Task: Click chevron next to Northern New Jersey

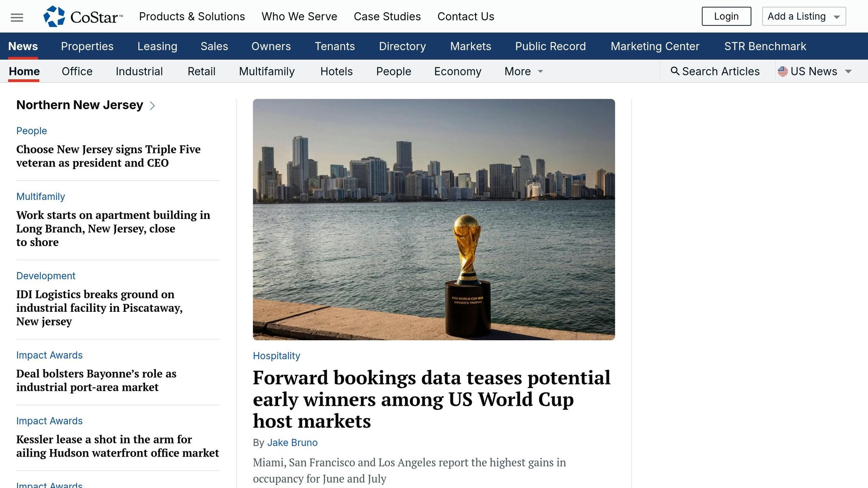Action: 153,105
